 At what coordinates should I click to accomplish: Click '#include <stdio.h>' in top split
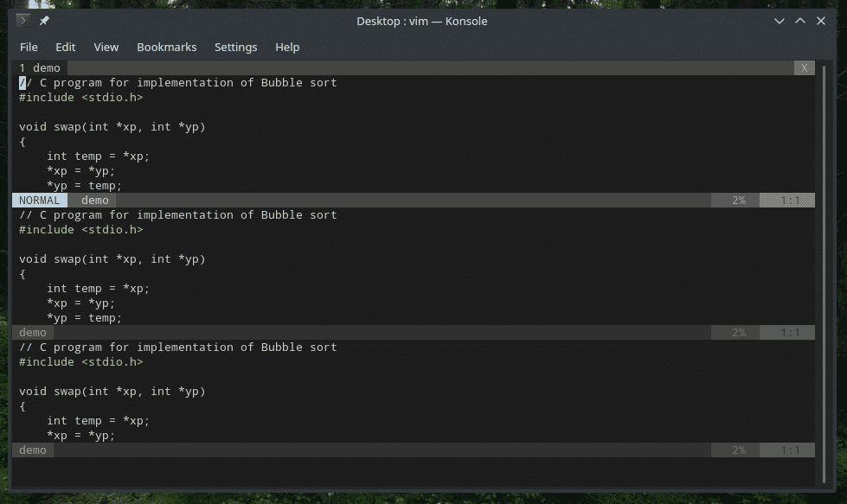click(81, 98)
